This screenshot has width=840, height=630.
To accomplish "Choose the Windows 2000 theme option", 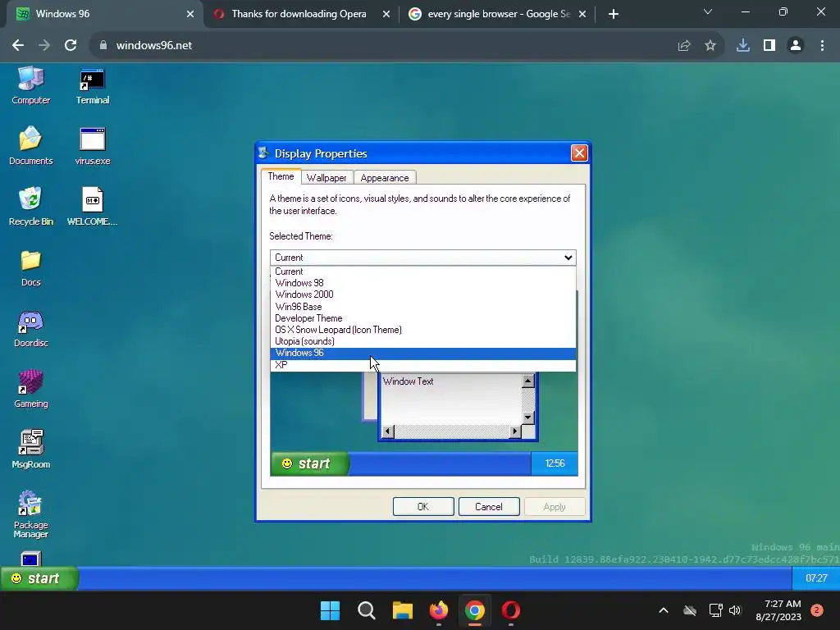I will (423, 294).
